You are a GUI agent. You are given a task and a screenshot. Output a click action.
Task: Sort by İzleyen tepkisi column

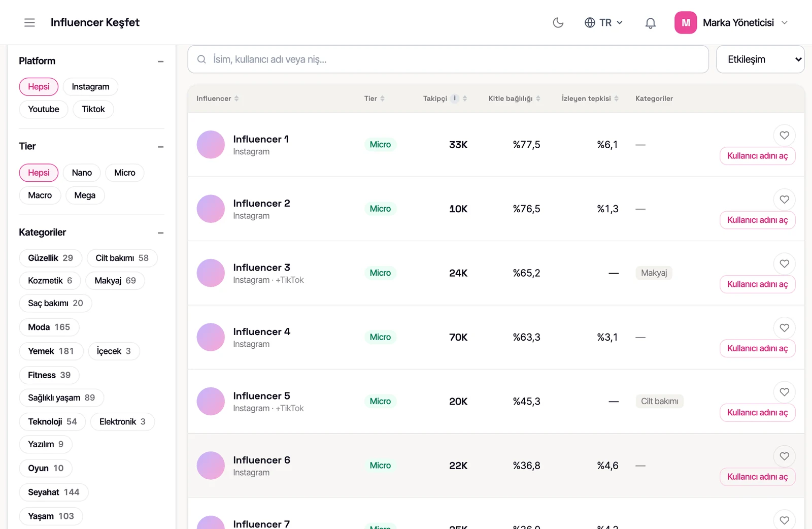click(x=590, y=98)
